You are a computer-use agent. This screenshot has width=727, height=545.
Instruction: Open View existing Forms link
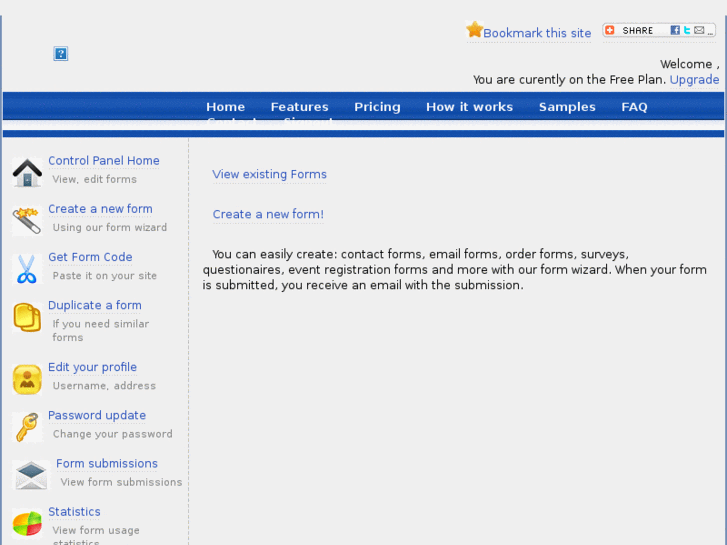269,174
